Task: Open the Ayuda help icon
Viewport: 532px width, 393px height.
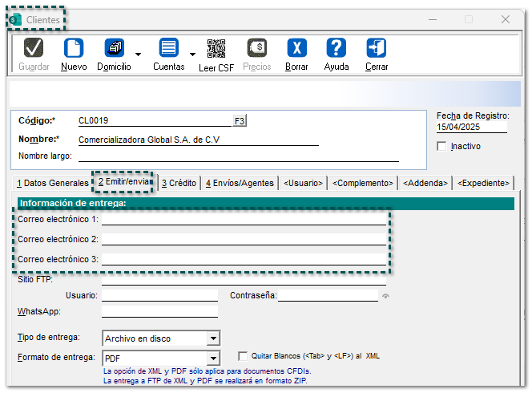Action: click(x=337, y=48)
